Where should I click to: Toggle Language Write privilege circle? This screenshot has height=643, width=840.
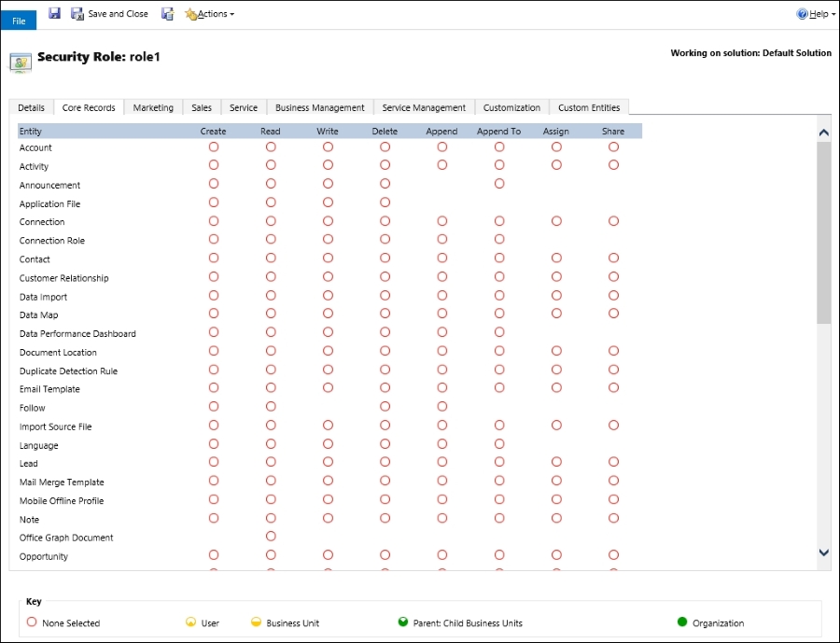coord(328,443)
